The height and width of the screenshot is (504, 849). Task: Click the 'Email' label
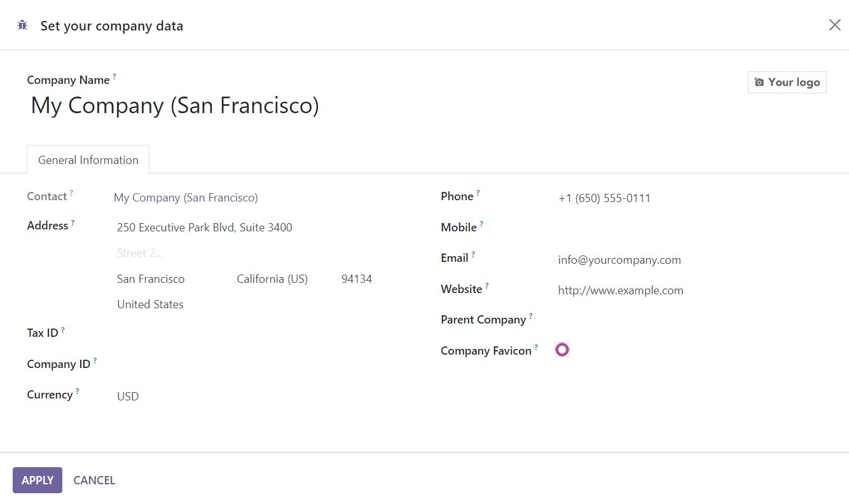tap(454, 258)
